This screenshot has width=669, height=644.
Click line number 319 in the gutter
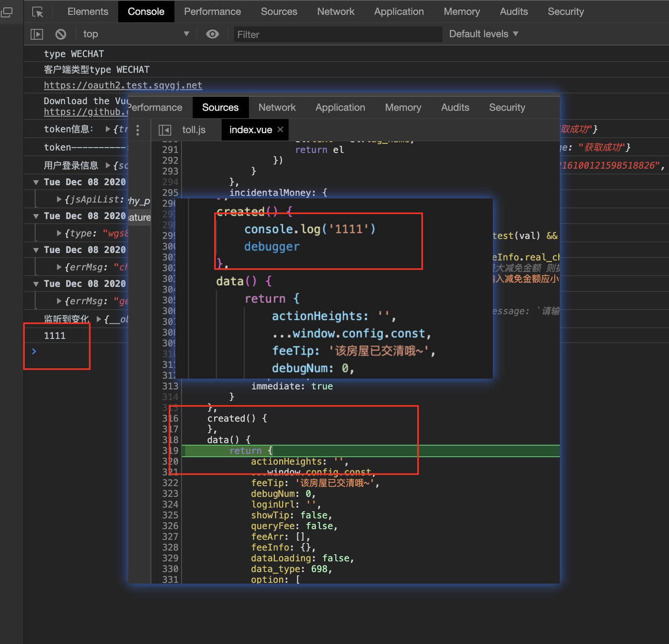point(170,451)
